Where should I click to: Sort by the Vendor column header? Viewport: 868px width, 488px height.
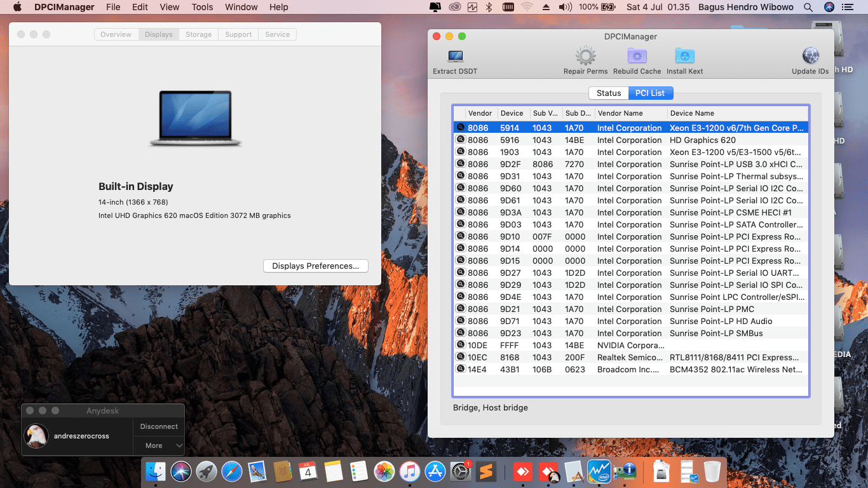481,113
